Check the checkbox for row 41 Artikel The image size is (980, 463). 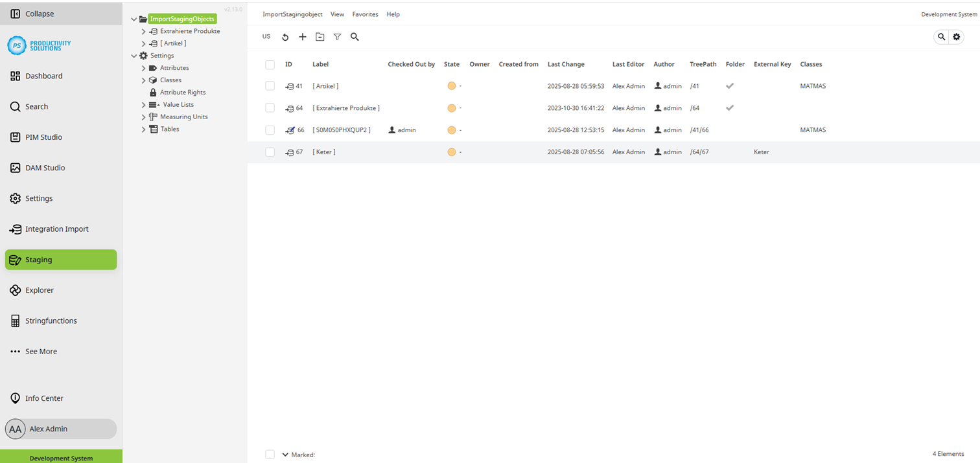270,85
